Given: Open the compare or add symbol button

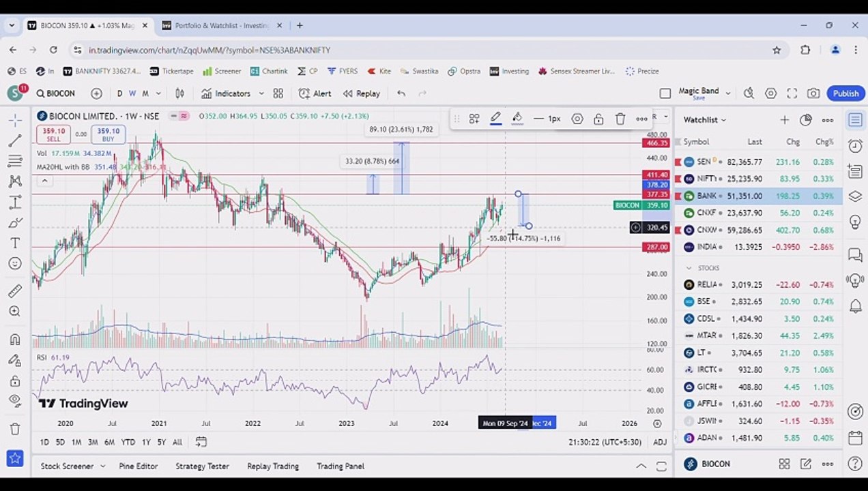Looking at the screenshot, I should (x=96, y=93).
